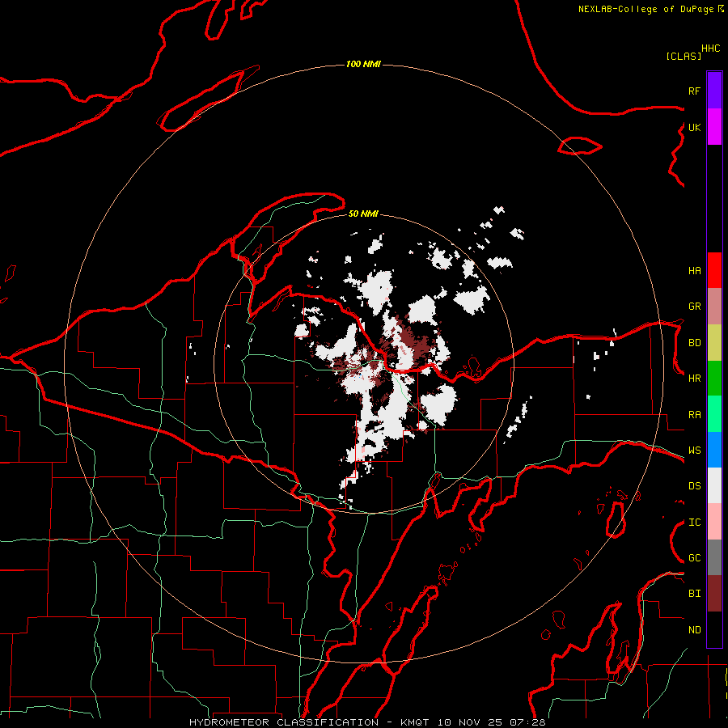Click the IC pink legend swatch

tap(714, 522)
